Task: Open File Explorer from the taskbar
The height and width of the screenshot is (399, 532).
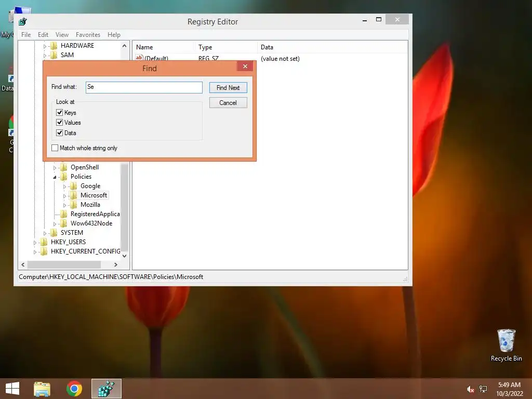Action: point(42,389)
